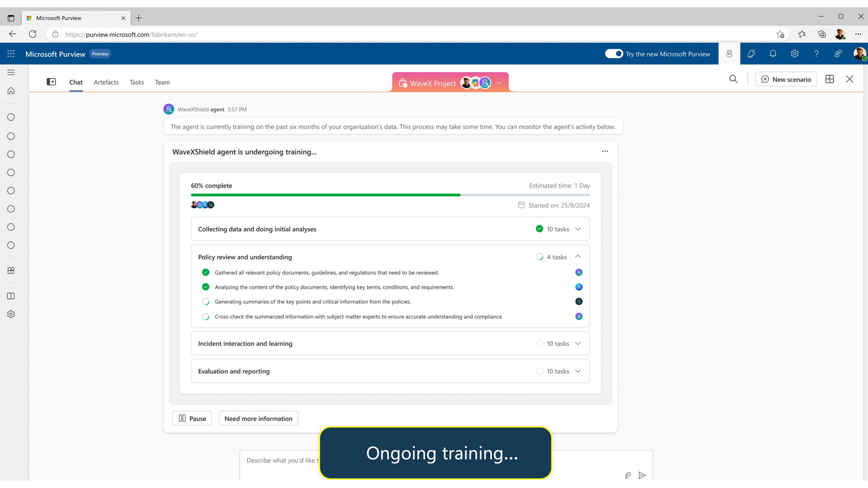The height and width of the screenshot is (488, 868).
Task: Toggle the side panel collapse icon
Action: pyautogui.click(x=51, y=82)
